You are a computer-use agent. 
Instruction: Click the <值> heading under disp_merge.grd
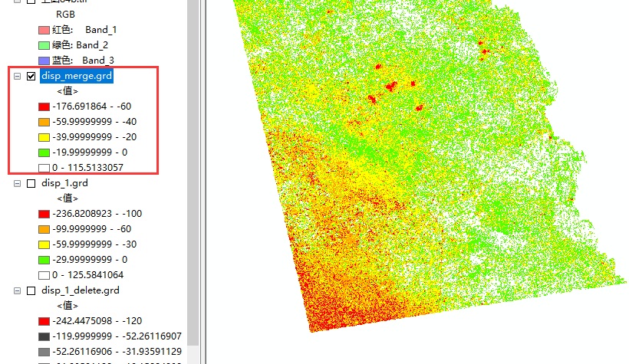coord(68,91)
